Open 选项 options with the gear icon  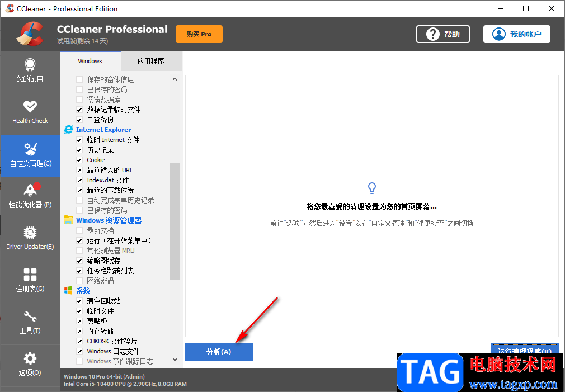click(30, 365)
